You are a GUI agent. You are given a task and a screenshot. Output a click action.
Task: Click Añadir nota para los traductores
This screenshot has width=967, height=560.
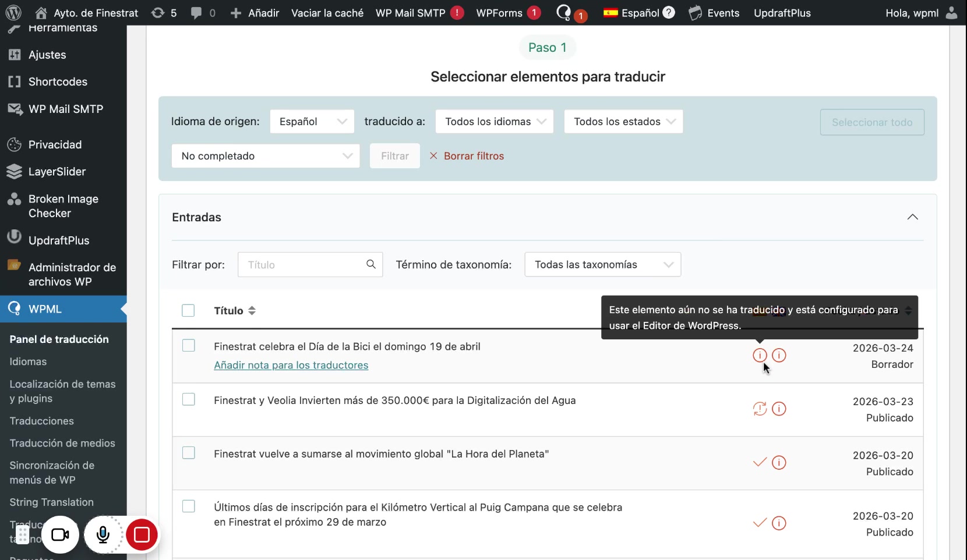pyautogui.click(x=291, y=365)
